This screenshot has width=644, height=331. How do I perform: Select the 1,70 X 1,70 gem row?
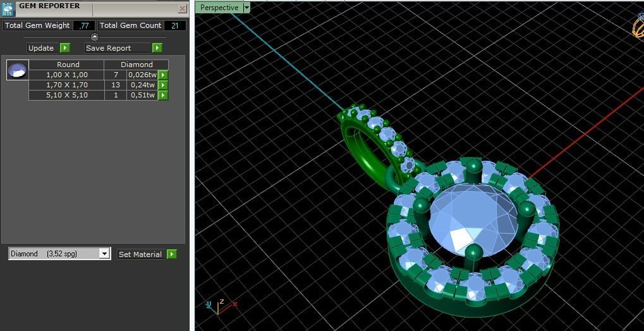point(99,85)
